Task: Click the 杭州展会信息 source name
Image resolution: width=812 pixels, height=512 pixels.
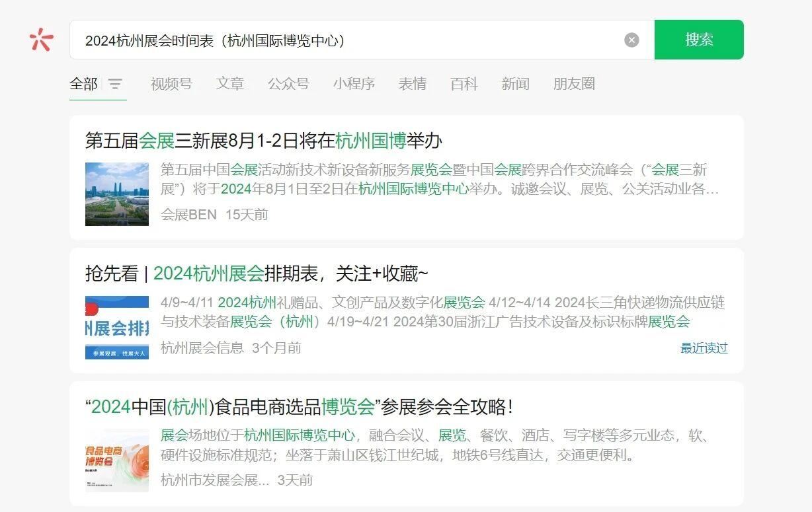Action: tap(202, 347)
